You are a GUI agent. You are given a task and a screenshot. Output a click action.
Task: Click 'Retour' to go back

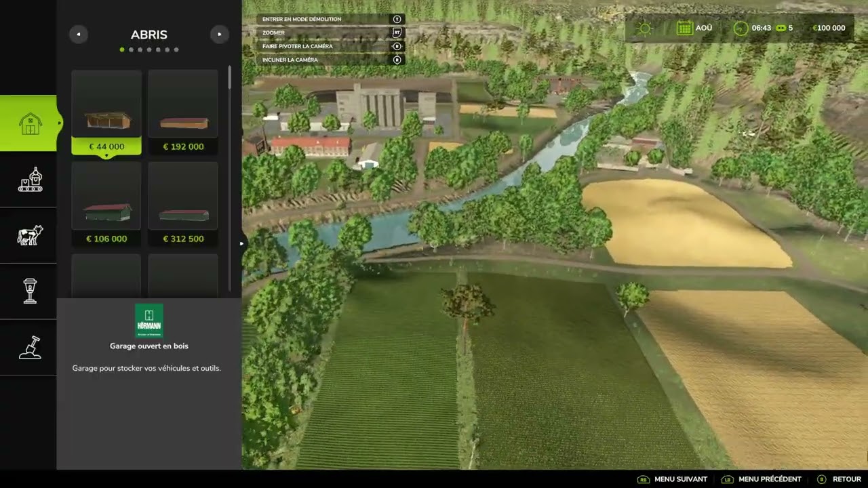click(x=839, y=479)
